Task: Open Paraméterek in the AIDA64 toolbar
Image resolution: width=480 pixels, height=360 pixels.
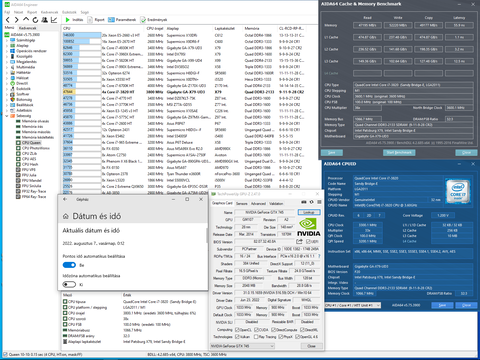Action: [x=122, y=20]
